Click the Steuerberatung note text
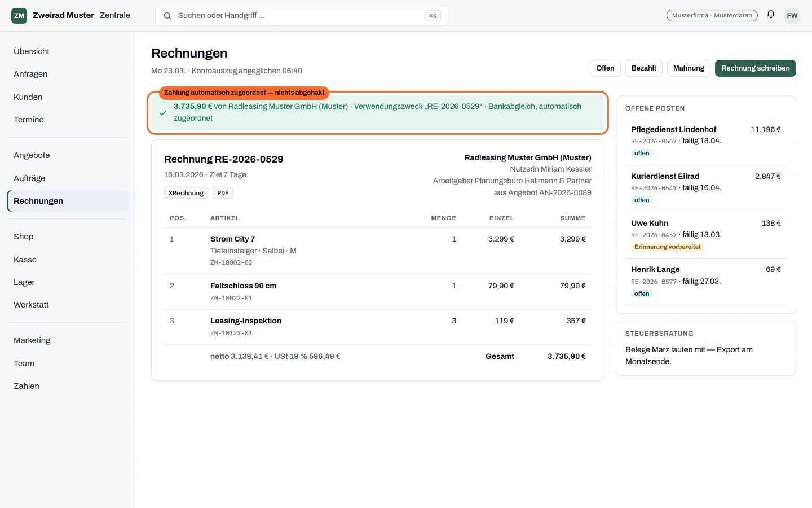The width and height of the screenshot is (812, 508). [689, 356]
